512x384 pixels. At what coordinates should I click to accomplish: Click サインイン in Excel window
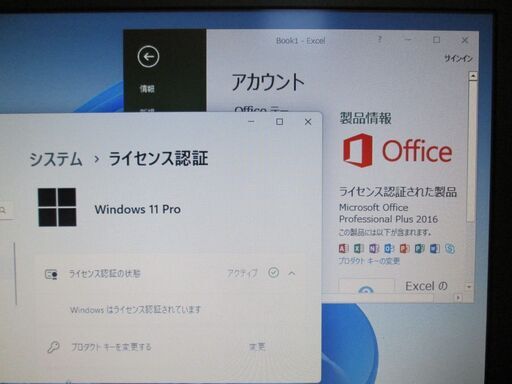tap(458, 59)
